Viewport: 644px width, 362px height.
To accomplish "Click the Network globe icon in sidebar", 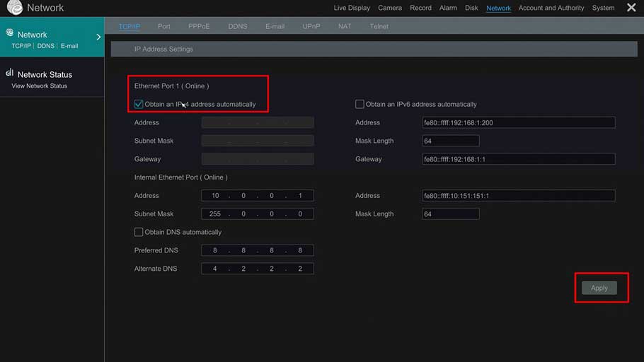I will pyautogui.click(x=10, y=33).
